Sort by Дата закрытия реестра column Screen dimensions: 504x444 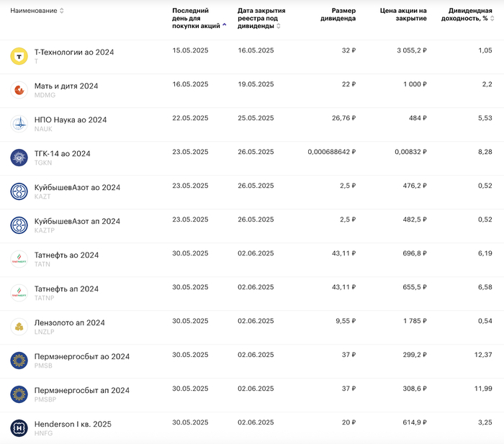point(279,26)
